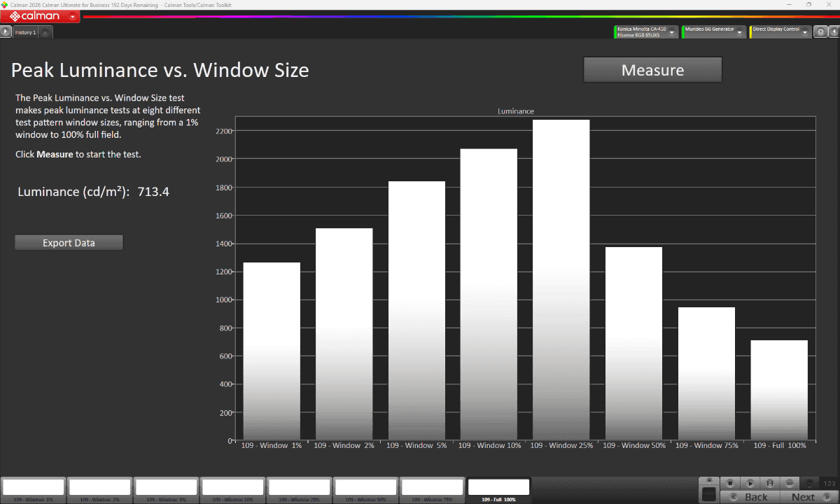Expand the left side panel play arrow
840x504 pixels.
pos(6,31)
